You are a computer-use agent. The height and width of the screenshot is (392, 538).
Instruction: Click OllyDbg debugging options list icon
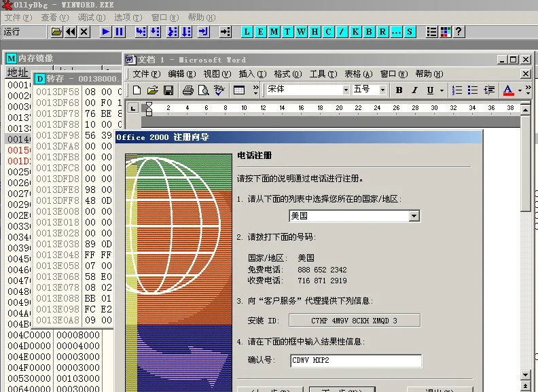tap(431, 32)
